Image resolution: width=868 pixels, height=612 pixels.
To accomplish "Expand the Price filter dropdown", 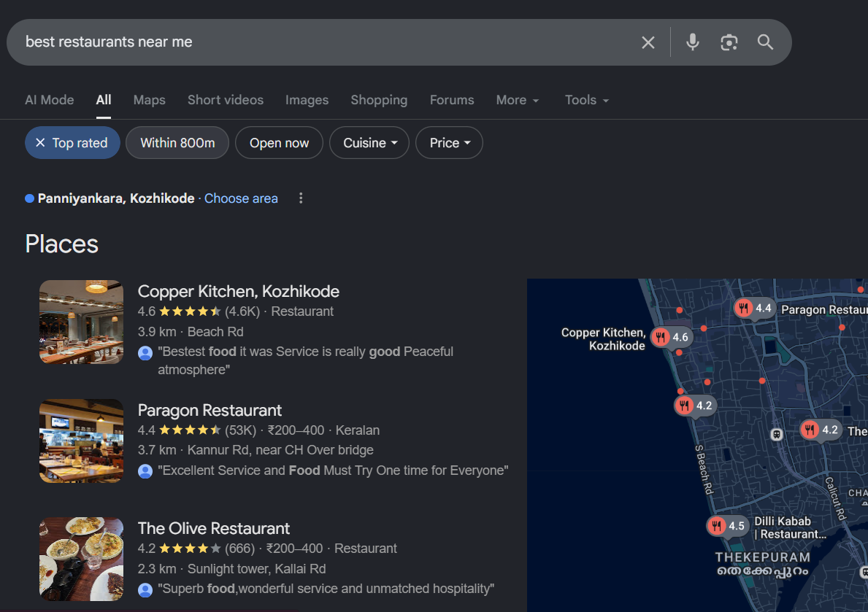I will 449,143.
